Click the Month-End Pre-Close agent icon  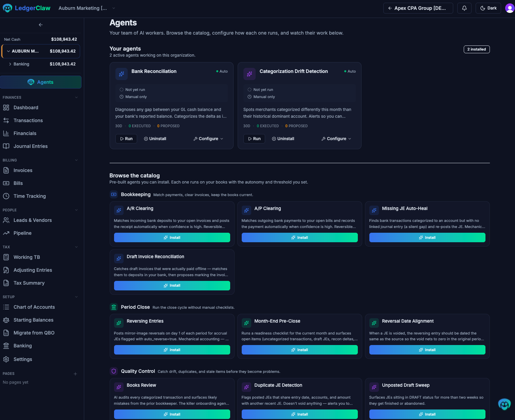tap(246, 323)
